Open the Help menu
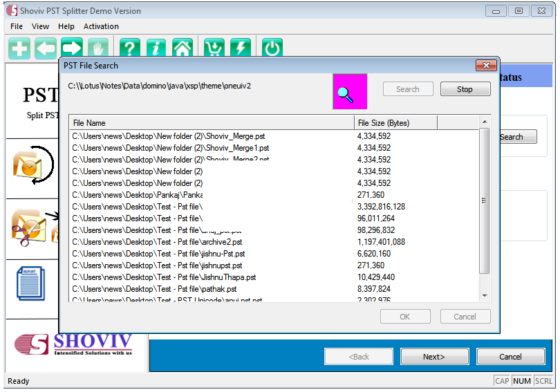Image resolution: width=560 pixels, height=392 pixels. point(66,26)
